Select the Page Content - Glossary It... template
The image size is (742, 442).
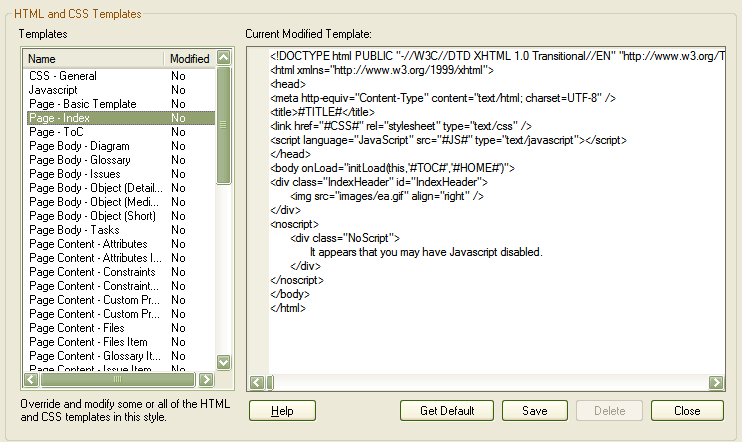[121, 356]
